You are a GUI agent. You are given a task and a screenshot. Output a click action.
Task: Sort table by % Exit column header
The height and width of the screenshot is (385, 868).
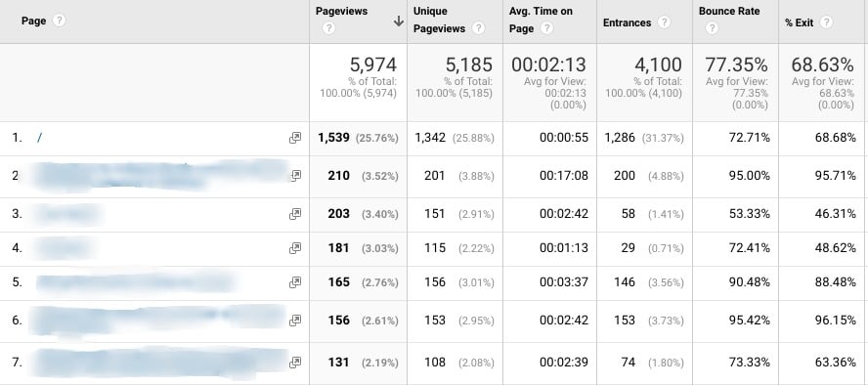(799, 22)
